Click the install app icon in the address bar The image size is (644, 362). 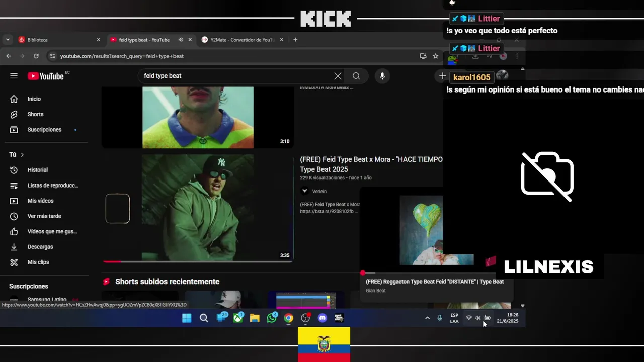coord(423,56)
